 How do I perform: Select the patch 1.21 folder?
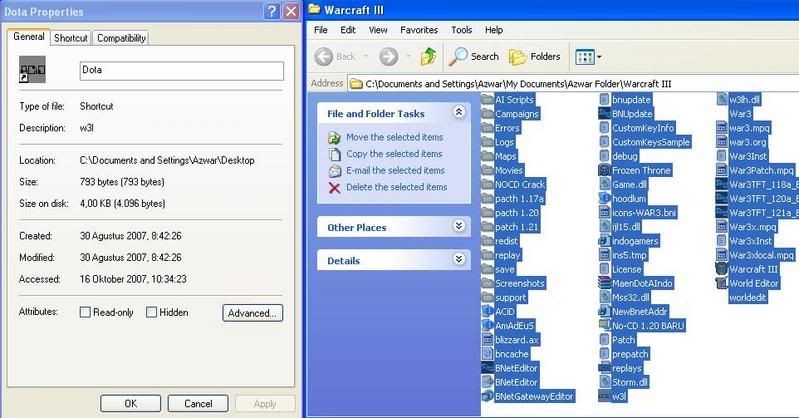517,227
